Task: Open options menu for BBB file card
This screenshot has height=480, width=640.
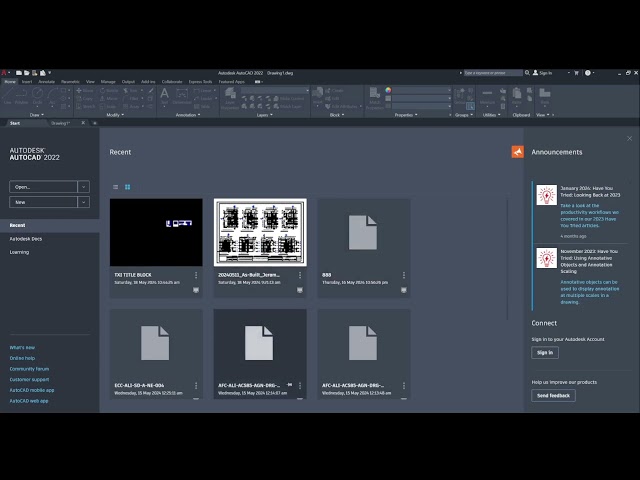Action: [x=404, y=276]
